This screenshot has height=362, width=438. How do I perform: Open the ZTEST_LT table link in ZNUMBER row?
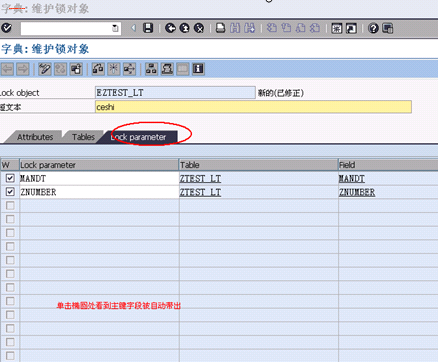click(x=200, y=193)
